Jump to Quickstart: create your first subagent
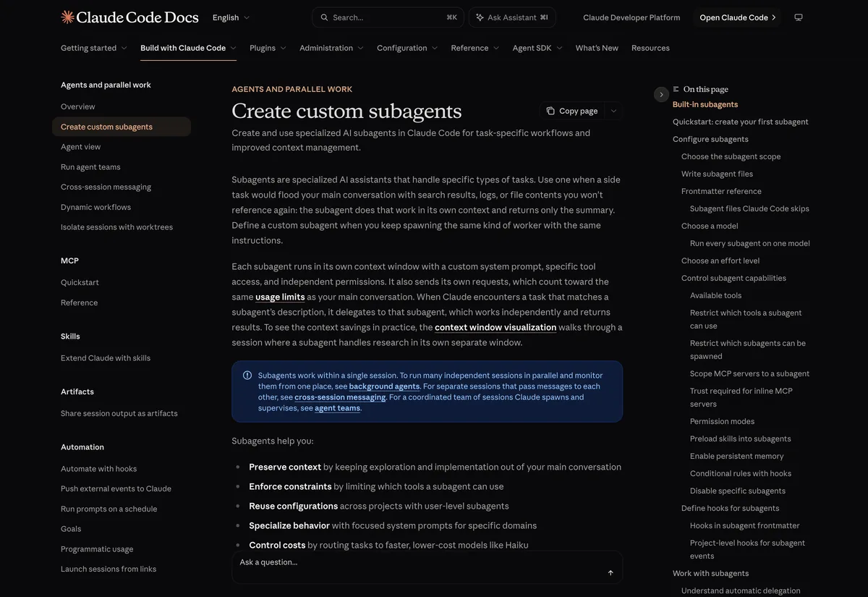Viewport: 868px width, 597px height. [741, 122]
